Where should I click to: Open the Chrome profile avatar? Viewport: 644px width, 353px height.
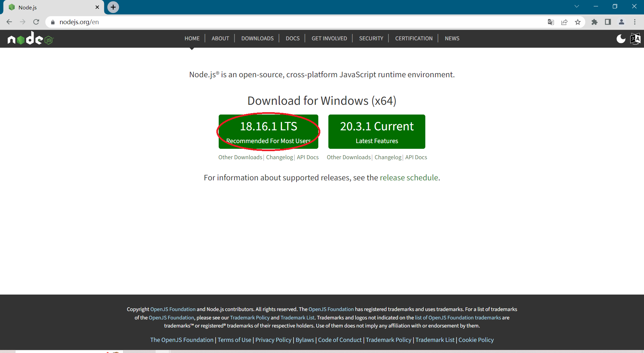tap(621, 22)
